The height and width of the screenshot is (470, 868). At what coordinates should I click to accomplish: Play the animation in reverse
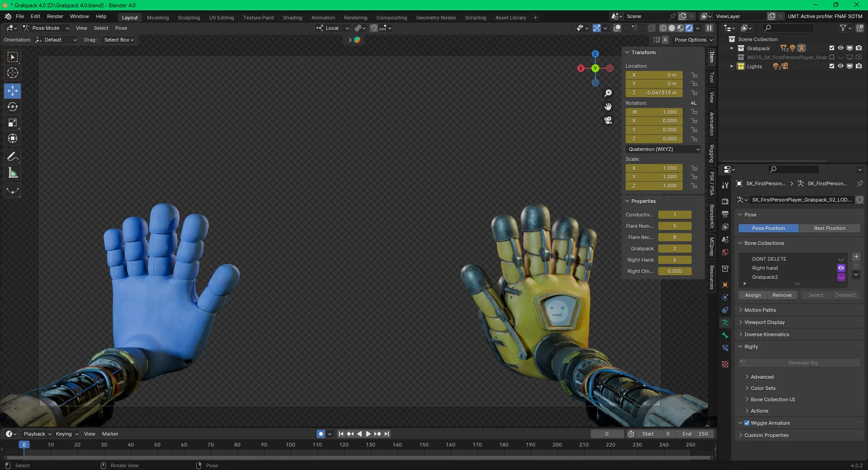(x=359, y=434)
